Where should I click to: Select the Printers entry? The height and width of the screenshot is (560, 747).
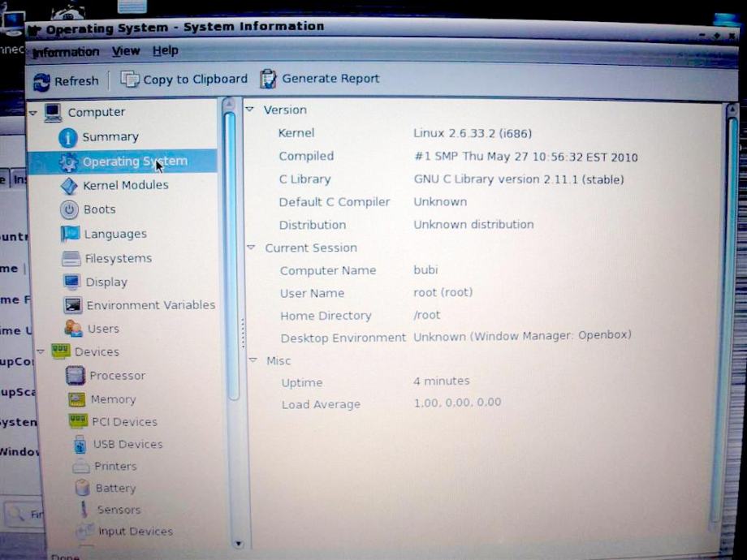pyautogui.click(x=116, y=466)
